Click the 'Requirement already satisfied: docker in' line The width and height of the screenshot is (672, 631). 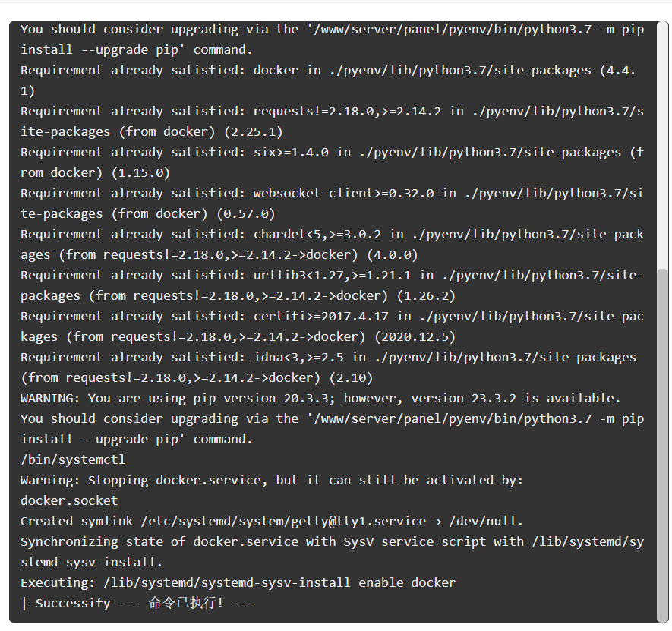click(x=328, y=71)
